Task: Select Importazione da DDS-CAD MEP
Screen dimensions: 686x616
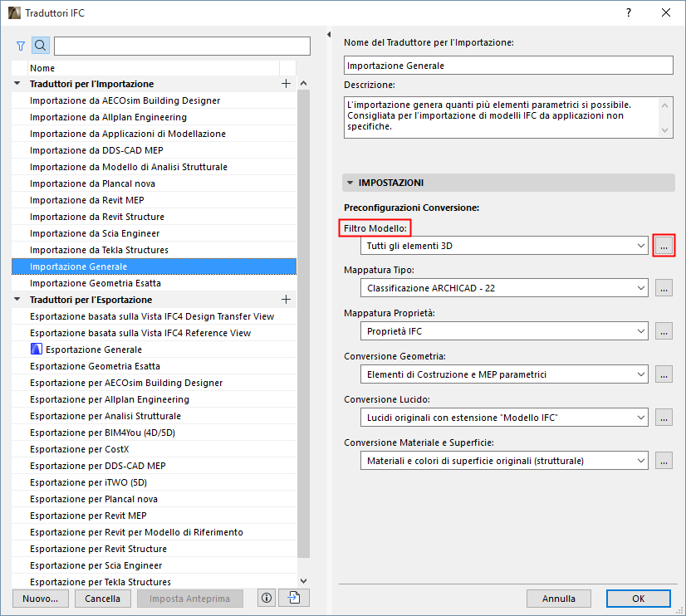Action: (x=154, y=150)
